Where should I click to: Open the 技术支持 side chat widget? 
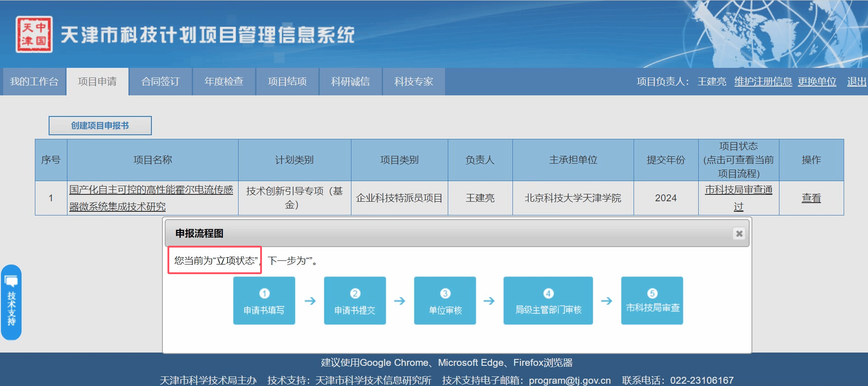pyautogui.click(x=11, y=302)
